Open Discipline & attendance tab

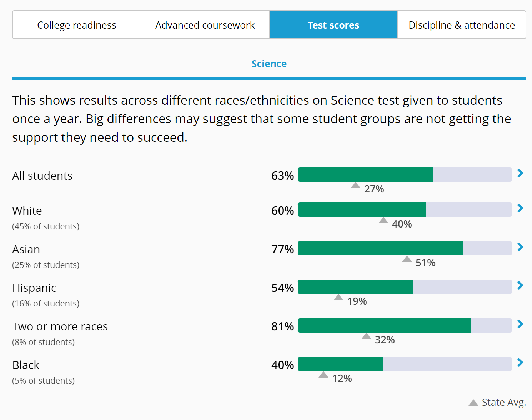point(462,25)
